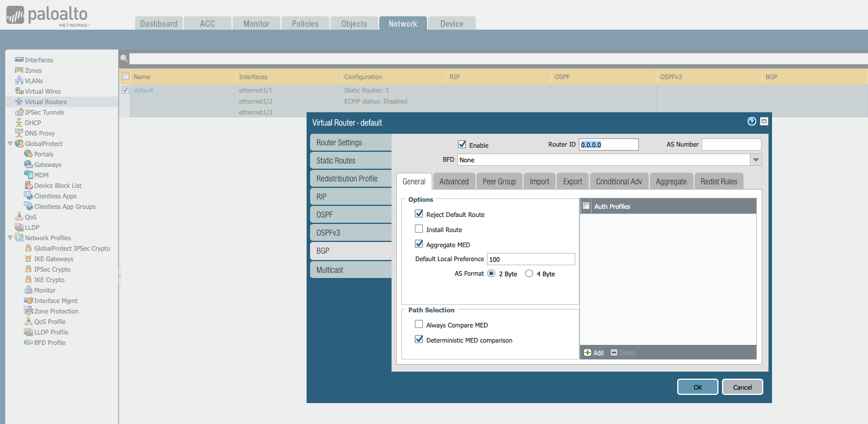Open the dialog help question-mark icon
868x424 pixels.
tap(752, 122)
